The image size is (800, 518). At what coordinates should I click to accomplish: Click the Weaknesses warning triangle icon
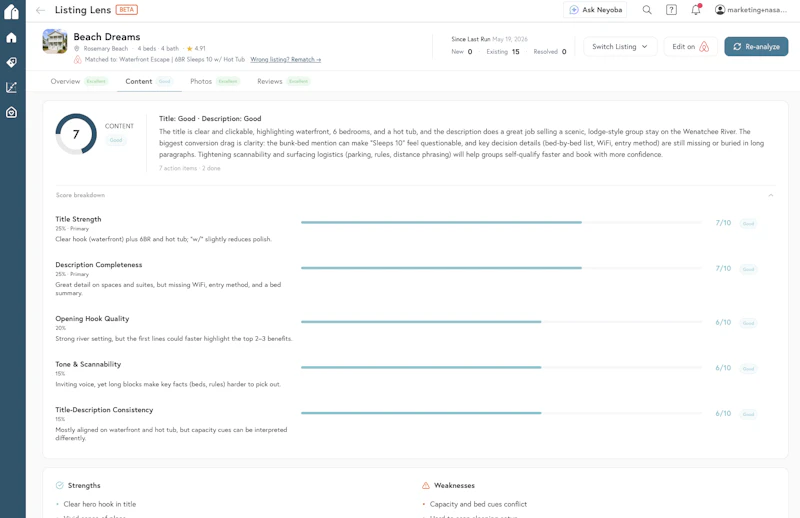coord(426,485)
